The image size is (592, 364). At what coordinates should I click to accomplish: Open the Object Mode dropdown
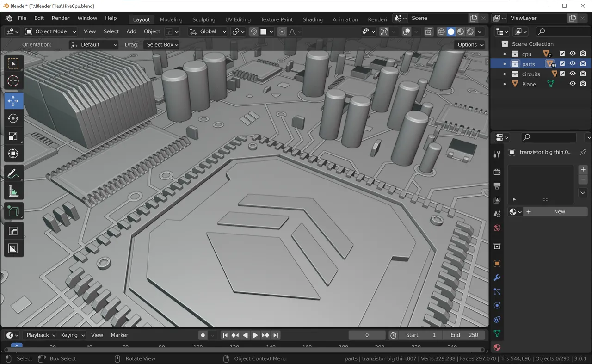(52, 31)
